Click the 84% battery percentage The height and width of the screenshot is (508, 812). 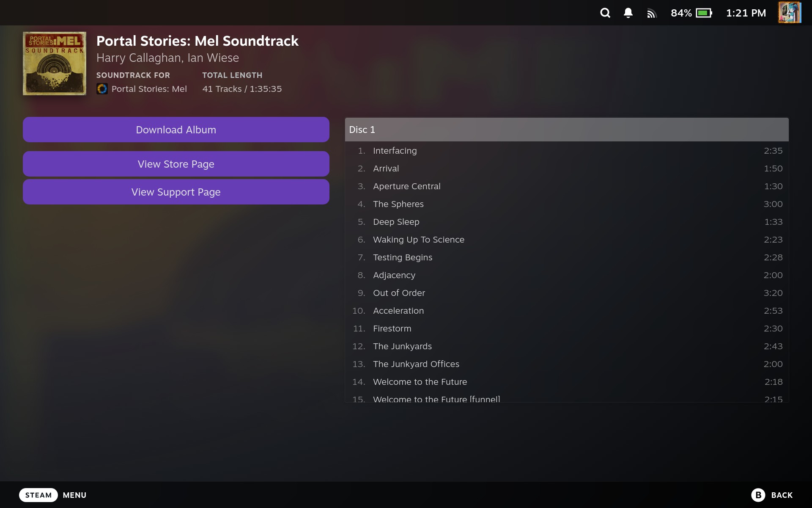681,13
